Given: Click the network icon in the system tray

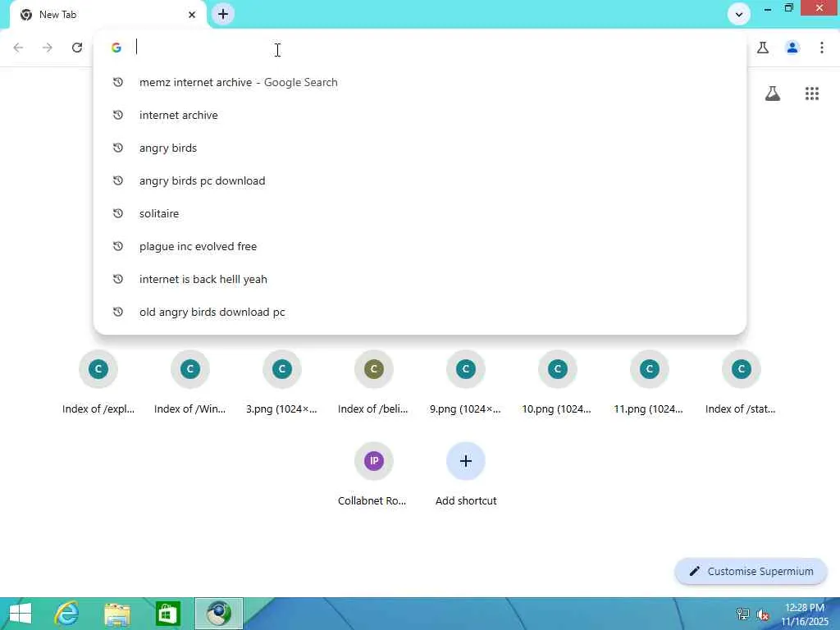Looking at the screenshot, I should tap(743, 614).
